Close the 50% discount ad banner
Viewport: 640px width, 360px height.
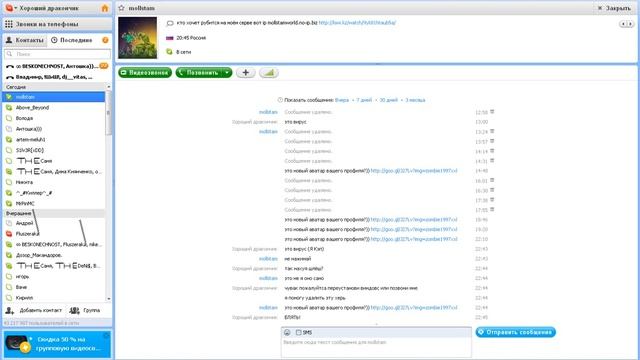[107, 336]
